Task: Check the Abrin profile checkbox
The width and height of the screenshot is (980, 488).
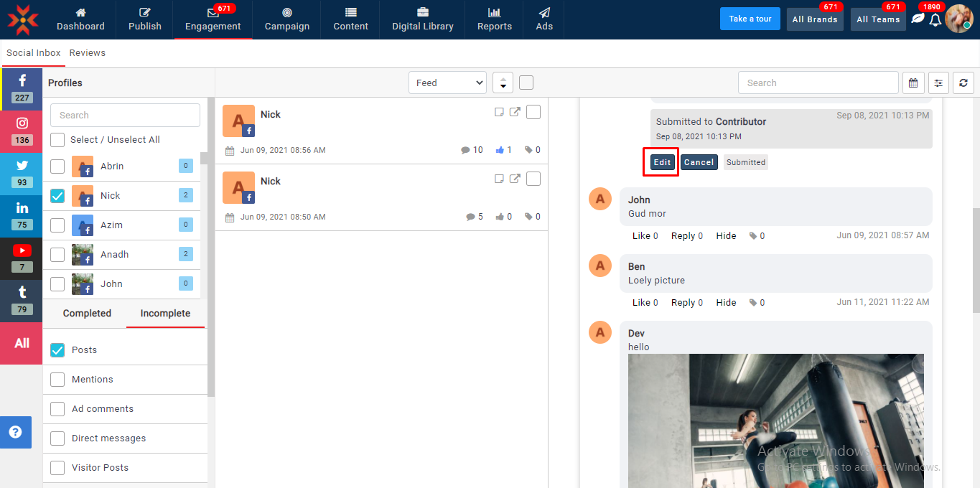Action: click(x=57, y=166)
